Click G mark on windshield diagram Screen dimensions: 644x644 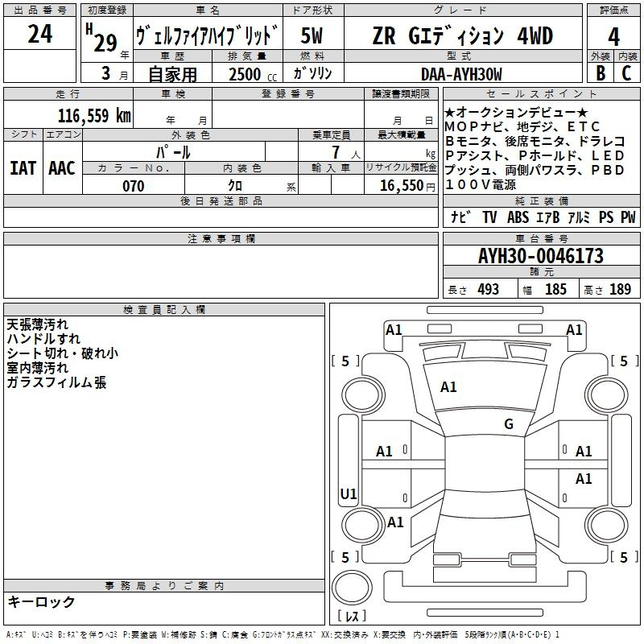click(509, 424)
